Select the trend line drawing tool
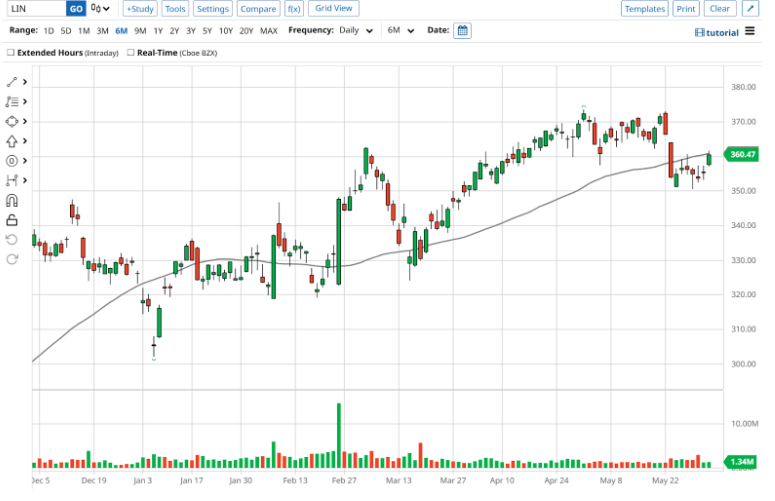Image resolution: width=775 pixels, height=501 pixels. [x=12, y=82]
